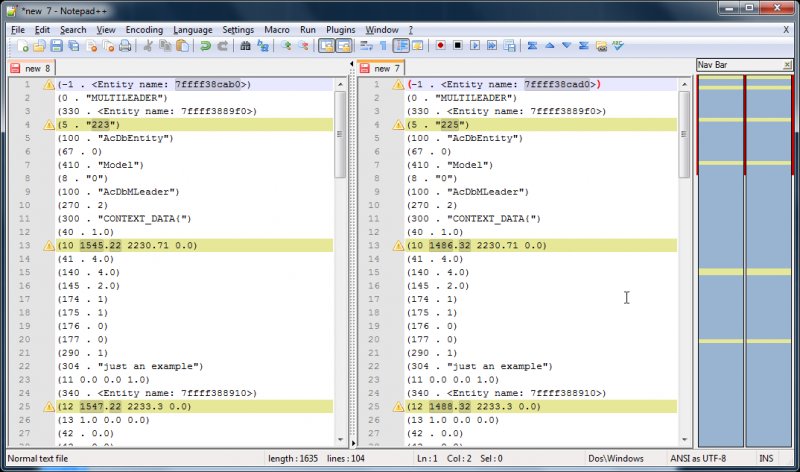The width and height of the screenshot is (800, 472).
Task: Zoom out with the magnifier minus icon
Action: [304, 46]
